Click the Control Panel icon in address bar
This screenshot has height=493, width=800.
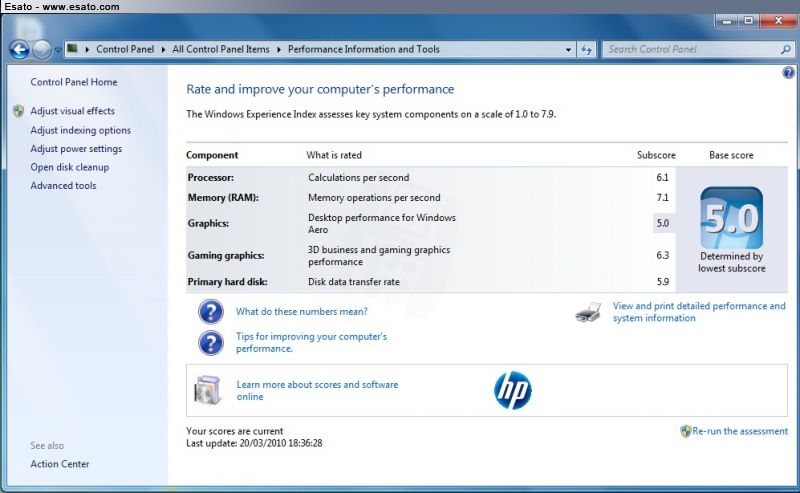72,48
